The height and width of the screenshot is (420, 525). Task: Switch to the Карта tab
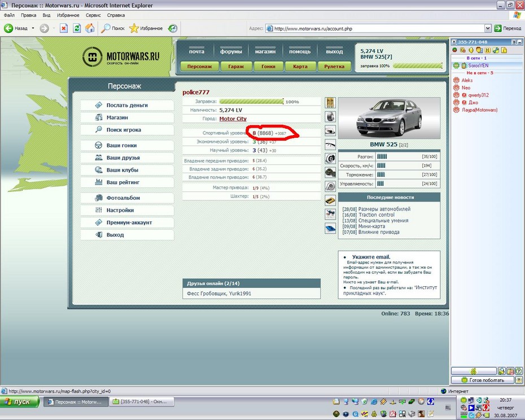point(300,66)
